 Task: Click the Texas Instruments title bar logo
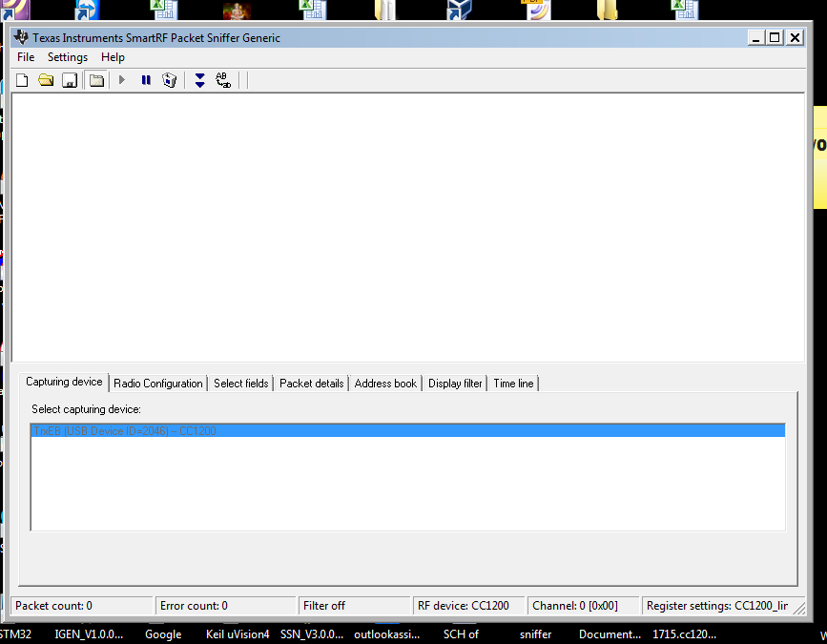point(21,37)
